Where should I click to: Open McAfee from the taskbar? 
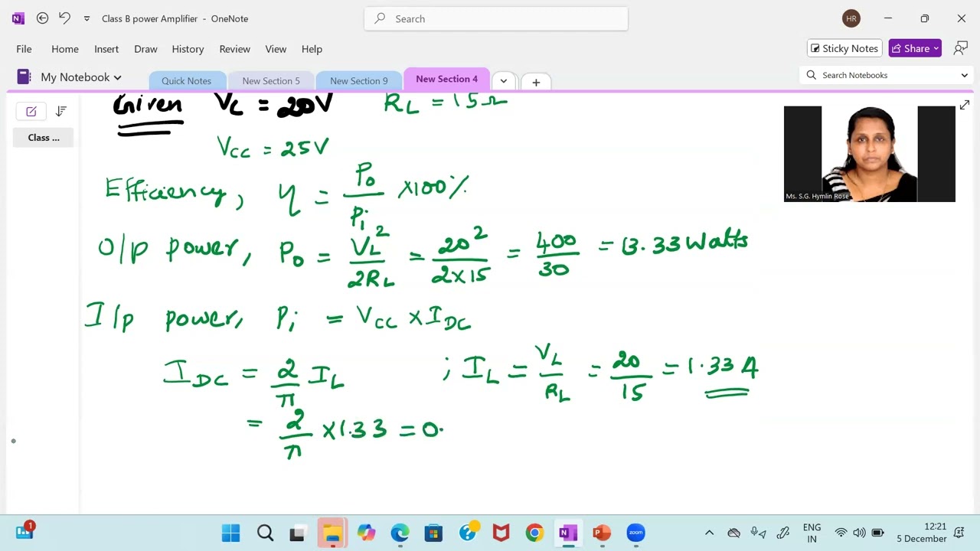[501, 533]
